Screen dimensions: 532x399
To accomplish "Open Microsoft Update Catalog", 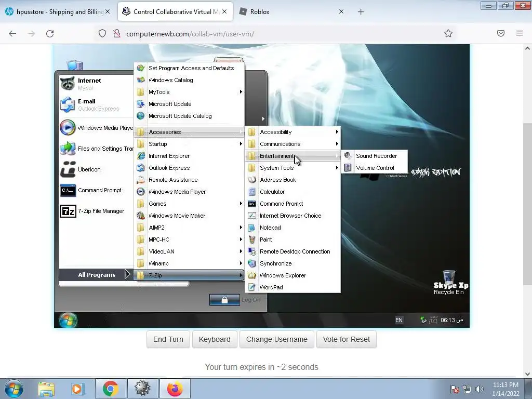I will click(189, 116).
